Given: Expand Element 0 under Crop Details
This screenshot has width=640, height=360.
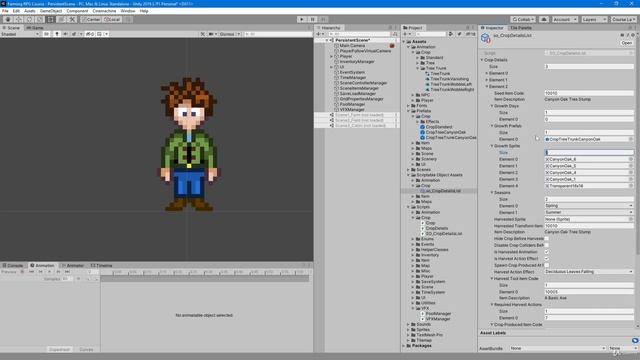Looking at the screenshot, I should [487, 73].
